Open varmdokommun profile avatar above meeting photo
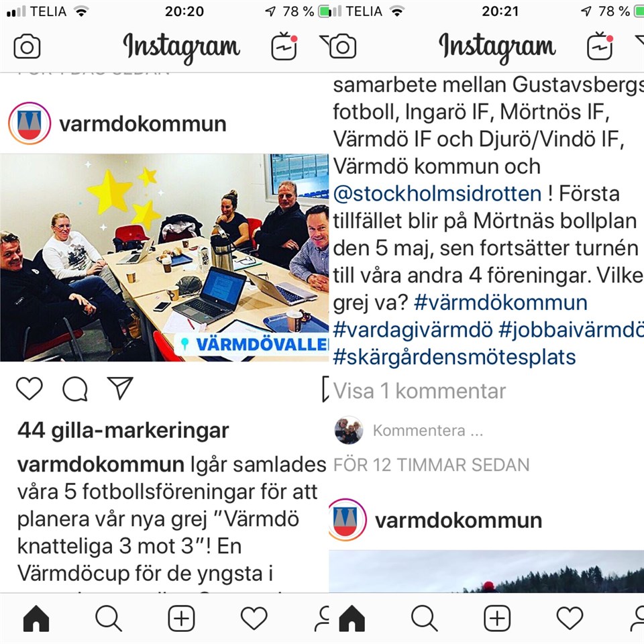This screenshot has width=644, height=644. (x=30, y=123)
